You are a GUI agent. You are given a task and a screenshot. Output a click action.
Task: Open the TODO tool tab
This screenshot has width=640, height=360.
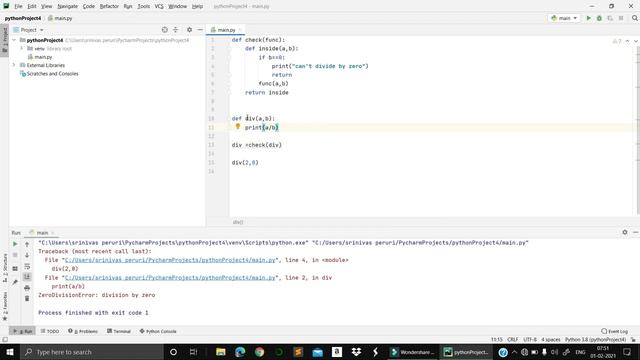click(x=50, y=331)
